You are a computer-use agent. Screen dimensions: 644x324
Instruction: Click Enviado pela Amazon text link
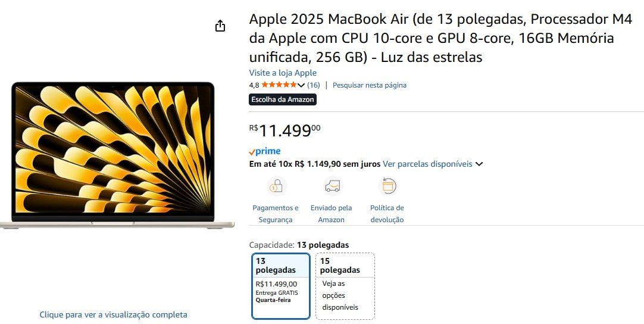331,213
